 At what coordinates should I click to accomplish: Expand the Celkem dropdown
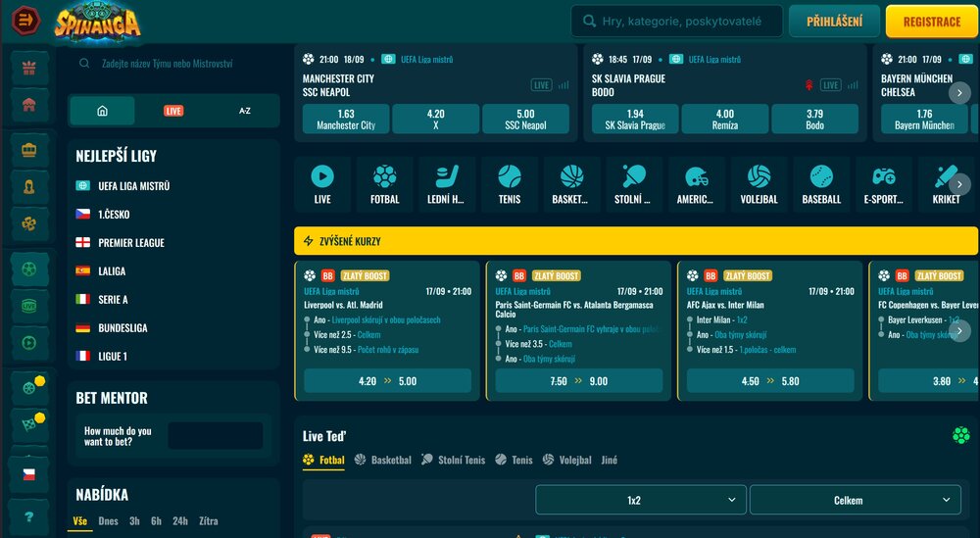click(x=855, y=500)
